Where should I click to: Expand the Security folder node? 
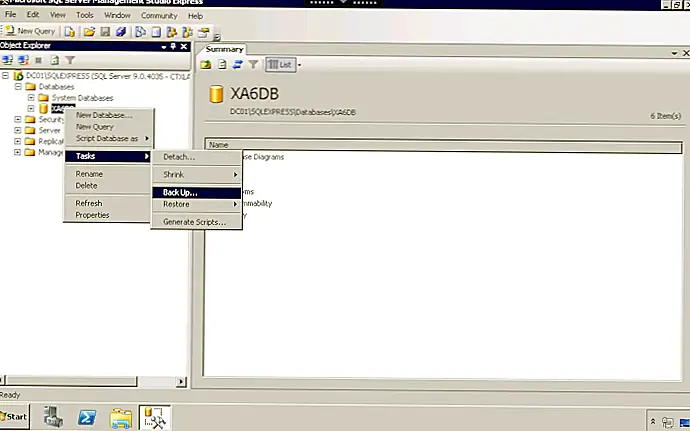tap(18, 119)
